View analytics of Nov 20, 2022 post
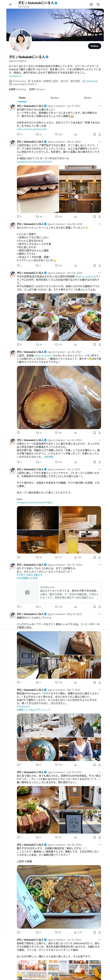 click(x=75, y=344)
